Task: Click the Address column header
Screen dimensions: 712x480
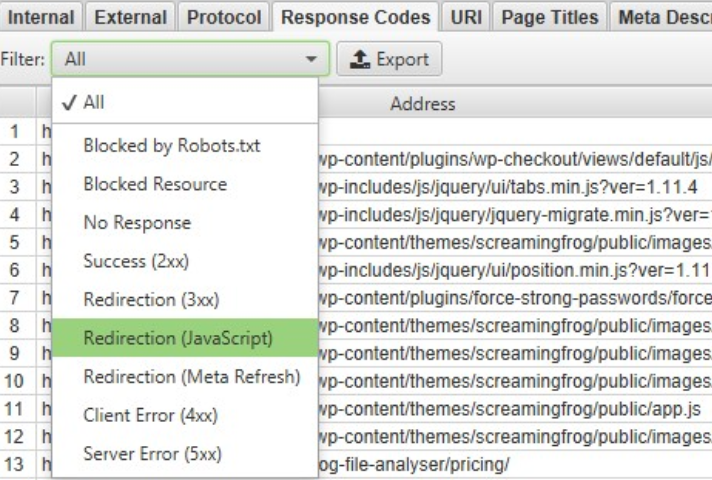Action: coord(423,104)
